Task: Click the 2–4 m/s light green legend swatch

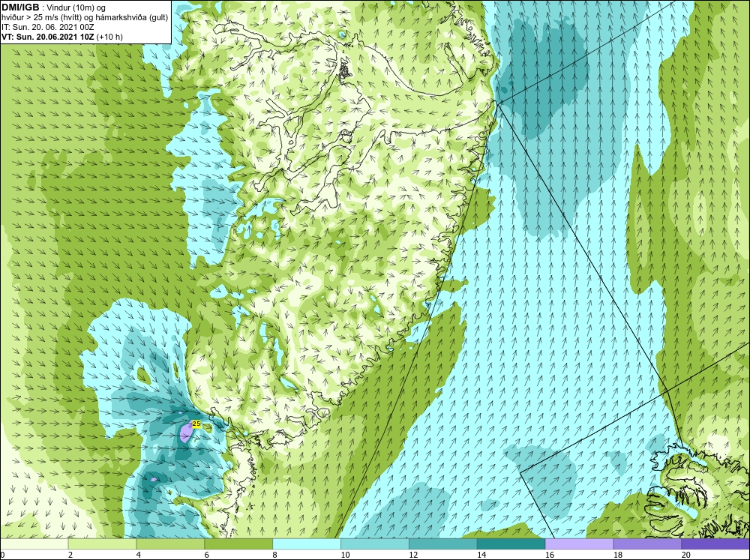Action: [x=102, y=544]
